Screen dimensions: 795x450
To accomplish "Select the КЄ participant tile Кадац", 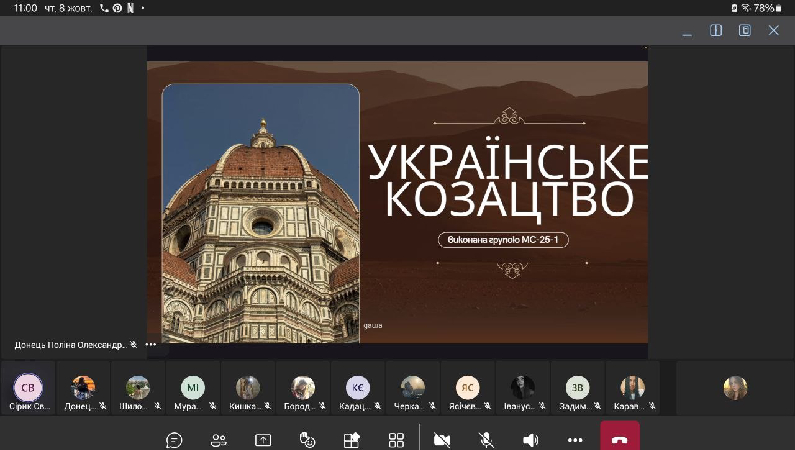I will pos(358,388).
